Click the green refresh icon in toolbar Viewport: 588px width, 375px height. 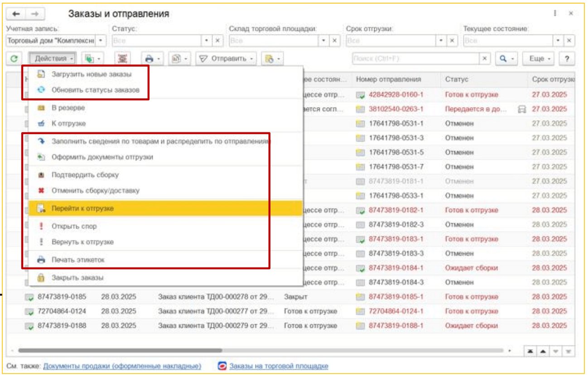[x=14, y=58]
